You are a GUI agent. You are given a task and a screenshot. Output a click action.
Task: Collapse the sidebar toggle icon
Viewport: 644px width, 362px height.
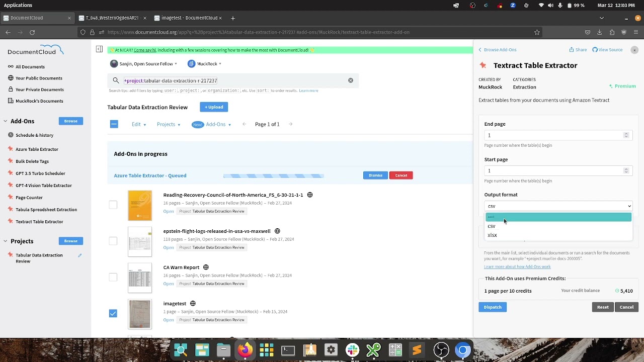(99, 49)
